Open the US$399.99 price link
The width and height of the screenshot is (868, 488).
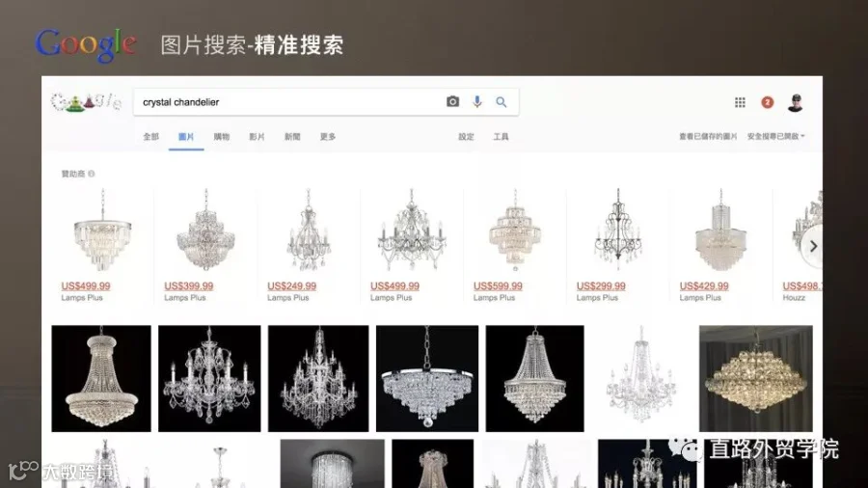pos(189,286)
